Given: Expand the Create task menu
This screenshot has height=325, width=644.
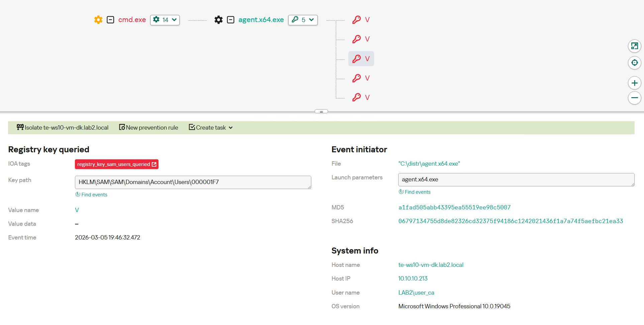Looking at the screenshot, I should coord(211,128).
